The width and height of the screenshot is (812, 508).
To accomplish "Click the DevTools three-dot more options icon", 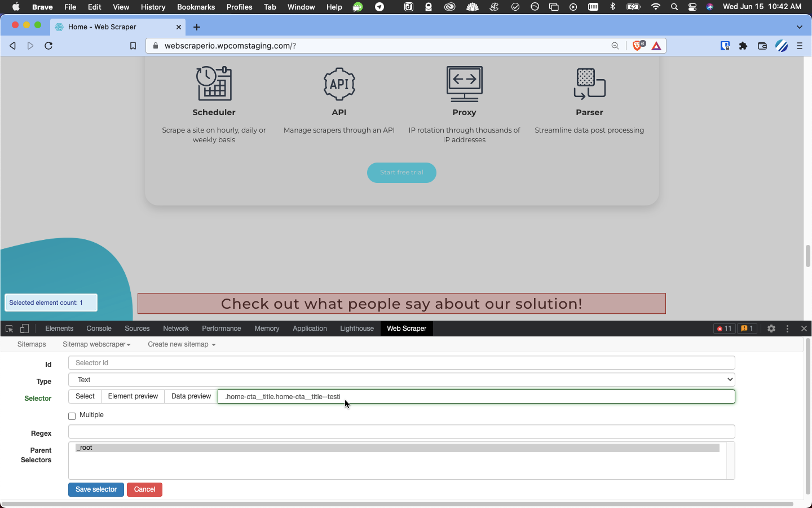I will 788,329.
